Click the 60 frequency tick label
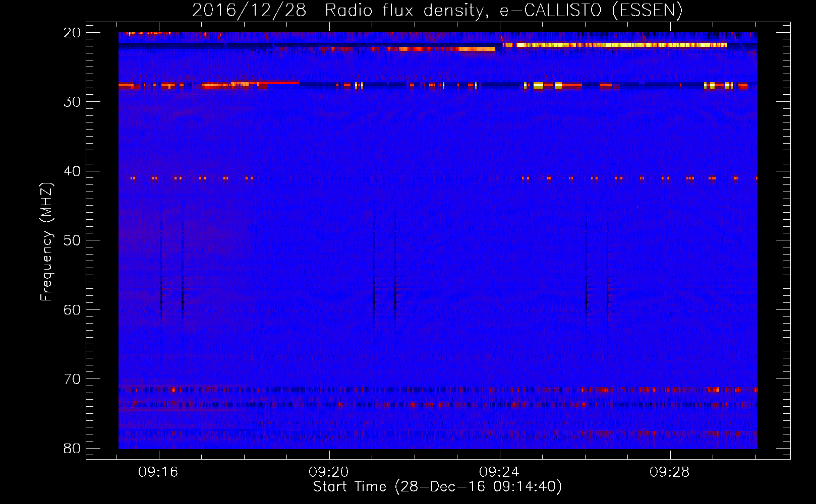The height and width of the screenshot is (504, 816). tap(72, 309)
